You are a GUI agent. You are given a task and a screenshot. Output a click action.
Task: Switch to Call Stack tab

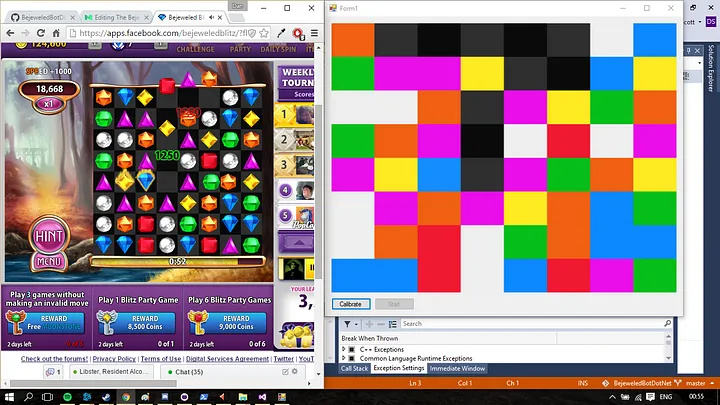pyautogui.click(x=354, y=368)
